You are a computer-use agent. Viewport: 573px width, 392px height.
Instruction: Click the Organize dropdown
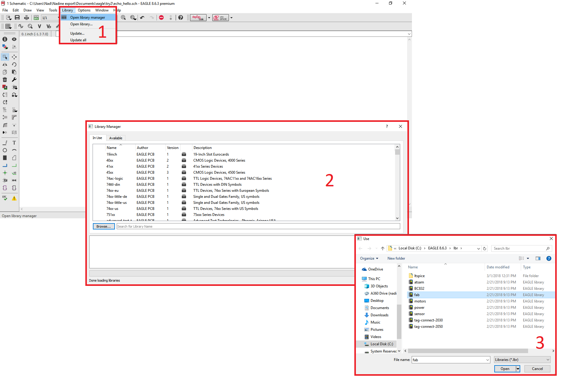coord(369,258)
